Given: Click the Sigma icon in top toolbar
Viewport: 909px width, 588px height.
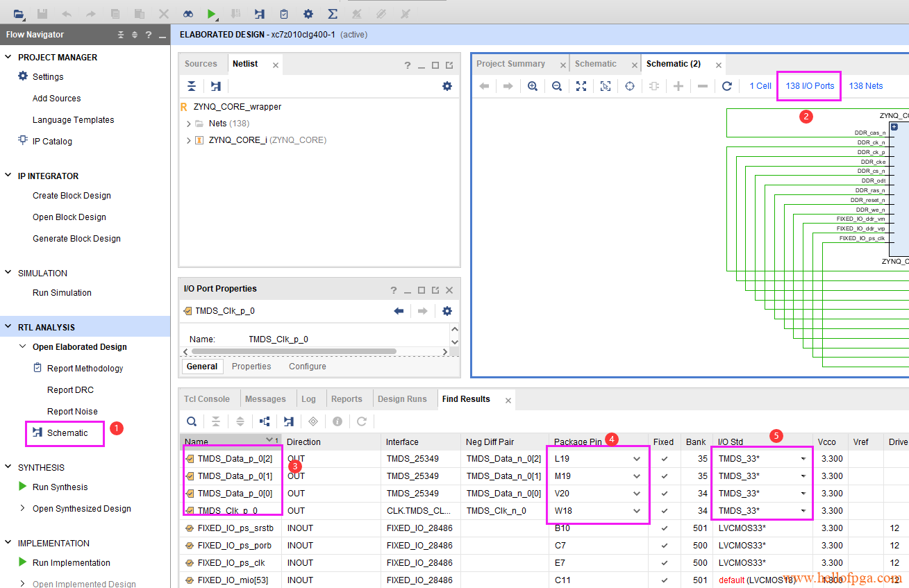Looking at the screenshot, I should click(x=333, y=14).
